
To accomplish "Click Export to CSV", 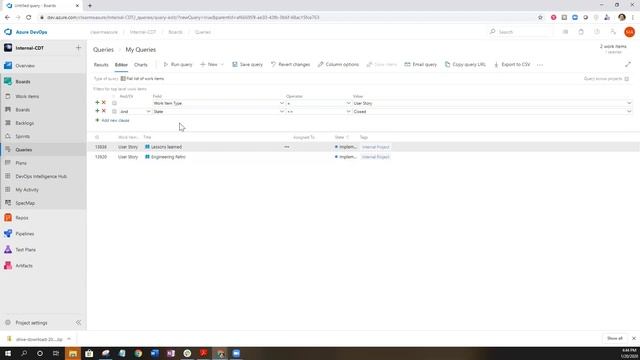I will [512, 64].
